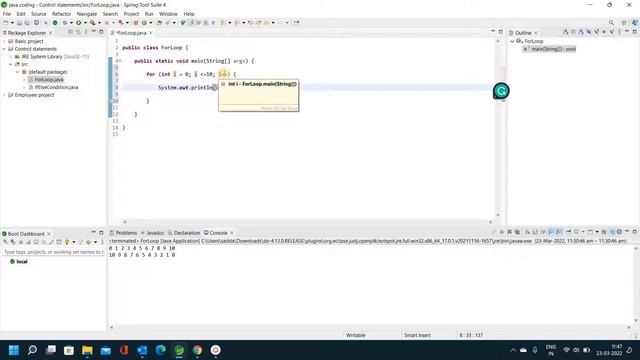Click the Grammarly floating icon in the editor
The height and width of the screenshot is (360, 640).
[x=501, y=91]
